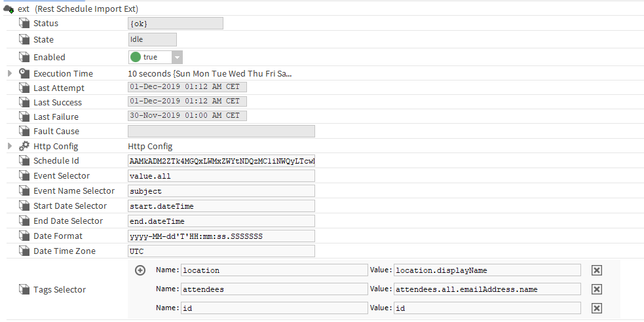Screen dimensions: 644x322
Task: Open the Enabled true dropdown
Action: click(x=177, y=57)
